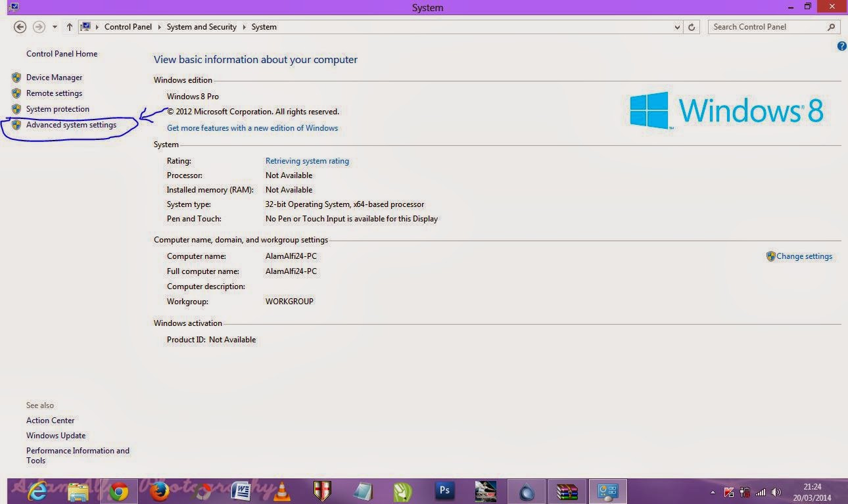Expand the arrow after System and Security
Screen dimensions: 848x504
point(244,27)
